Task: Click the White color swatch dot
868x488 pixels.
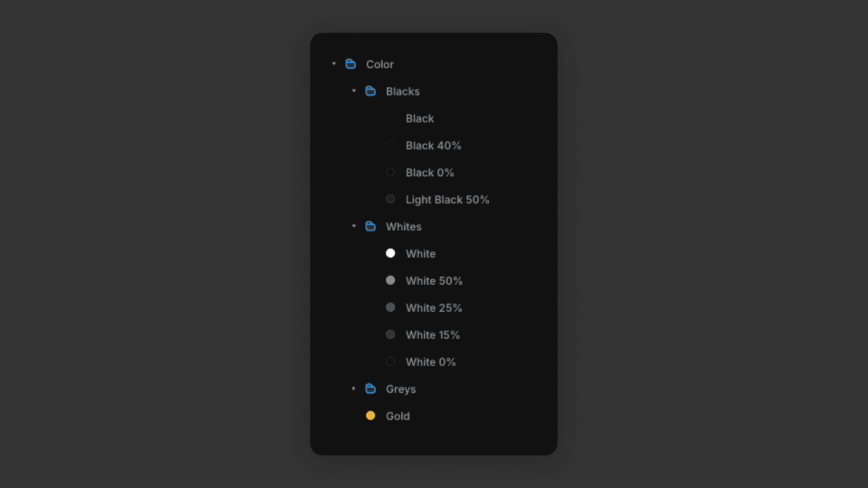Action: [x=391, y=253]
